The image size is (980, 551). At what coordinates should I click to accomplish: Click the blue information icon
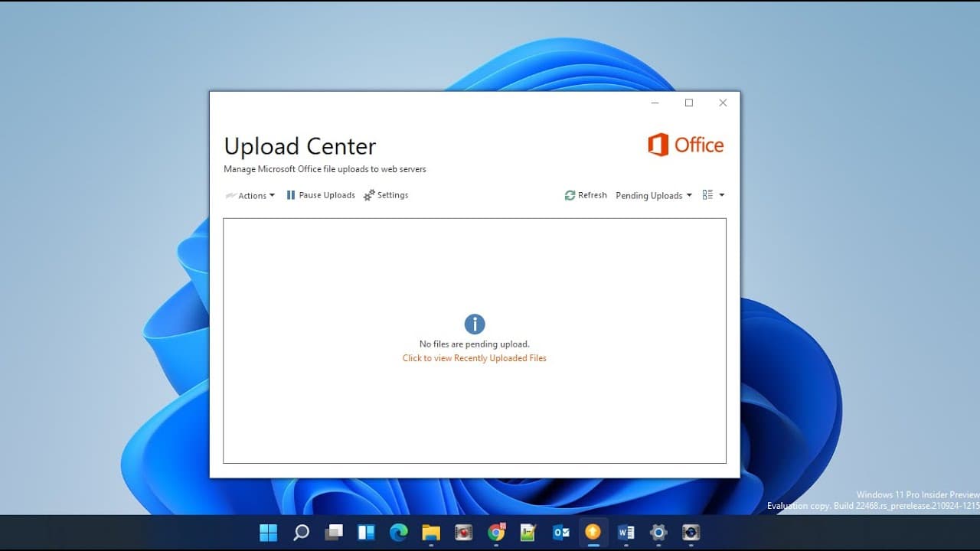[475, 324]
